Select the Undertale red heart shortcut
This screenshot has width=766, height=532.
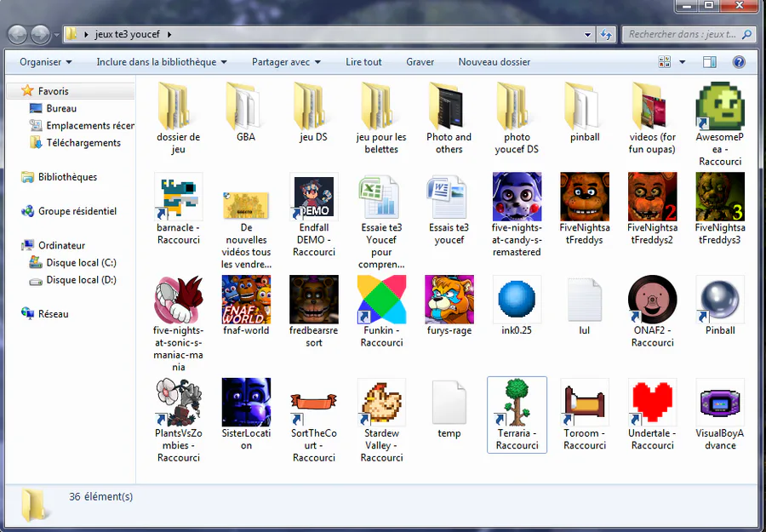[652, 402]
